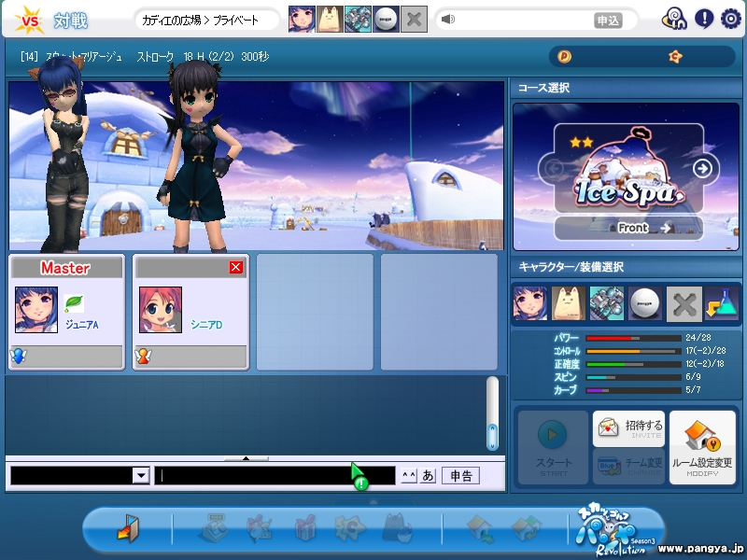Click the gift box icon in the bottom bar
The width and height of the screenshot is (747, 560).
[x=305, y=527]
